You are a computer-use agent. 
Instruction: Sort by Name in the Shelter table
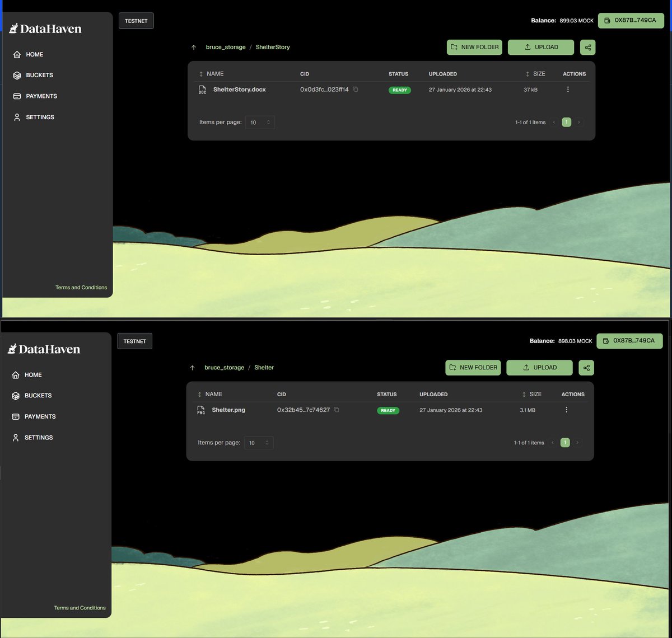(210, 395)
